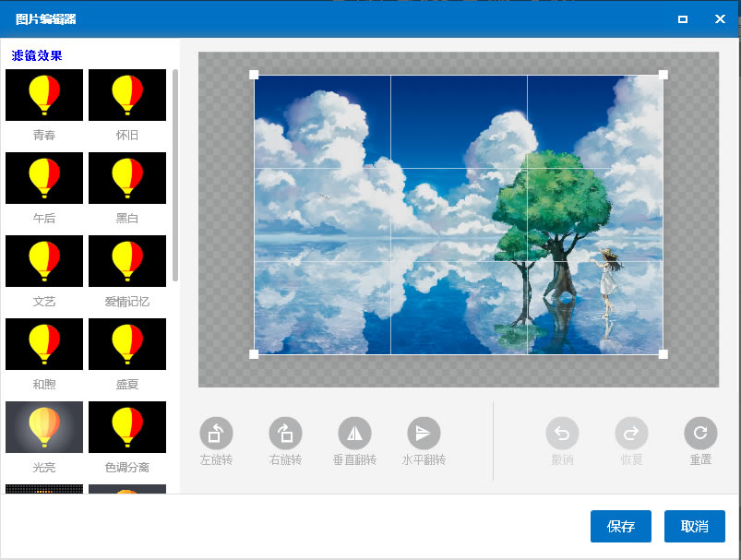This screenshot has width=741, height=560.
Task: Pick the 盛夏 filter thumbnail
Action: [127, 344]
